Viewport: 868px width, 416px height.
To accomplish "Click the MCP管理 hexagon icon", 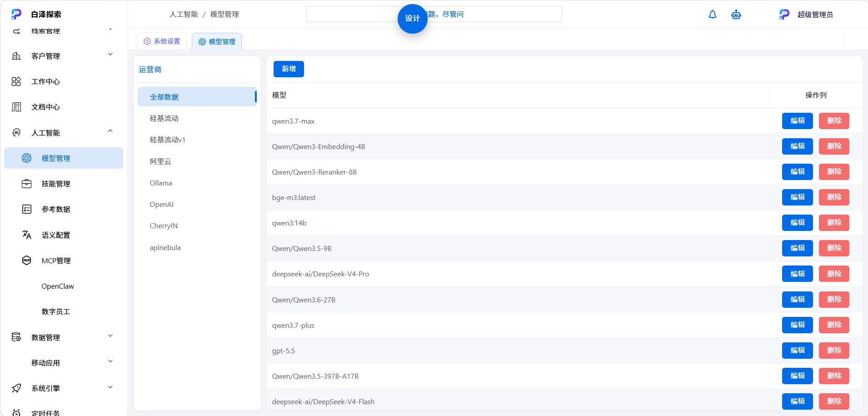I will point(27,261).
